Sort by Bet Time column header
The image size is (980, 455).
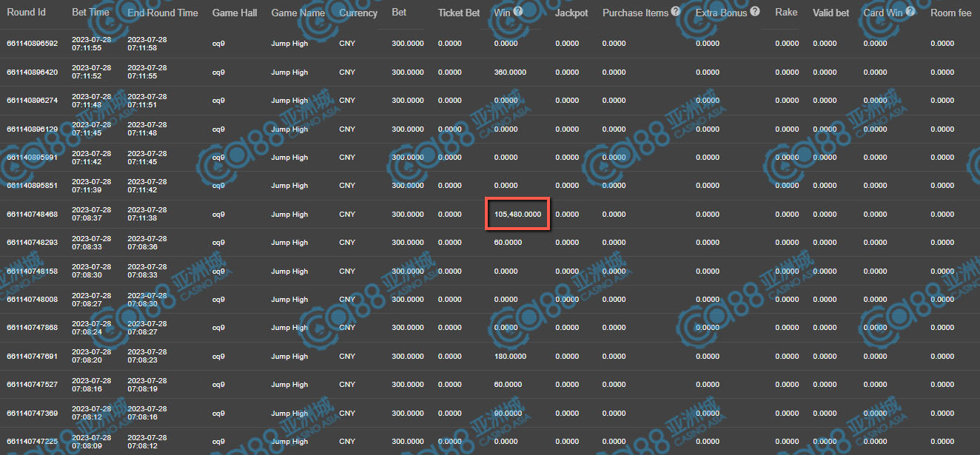tap(90, 13)
